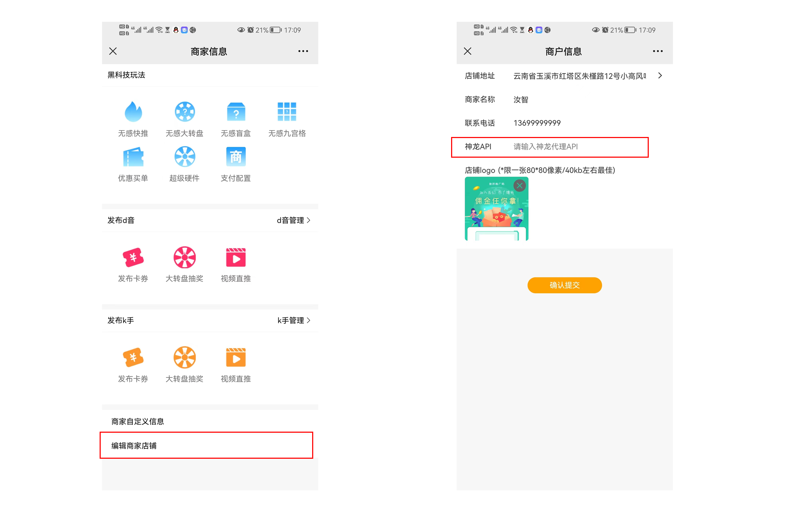Tap pink 发布卡券 icon under 发布d音
797x532 pixels.
[x=133, y=258]
